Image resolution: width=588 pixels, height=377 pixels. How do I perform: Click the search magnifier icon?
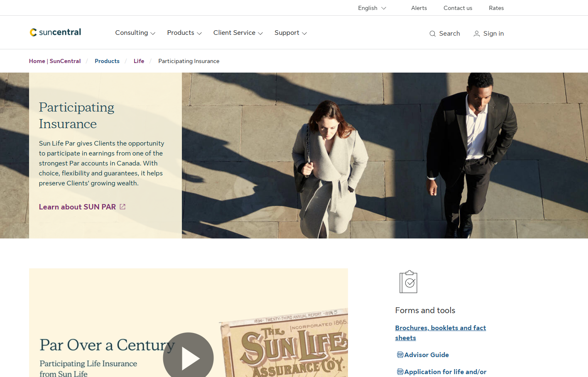[432, 34]
